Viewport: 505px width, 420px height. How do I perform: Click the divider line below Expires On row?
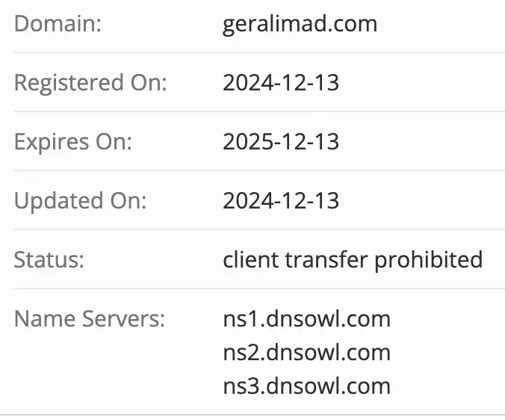pyautogui.click(x=252, y=171)
